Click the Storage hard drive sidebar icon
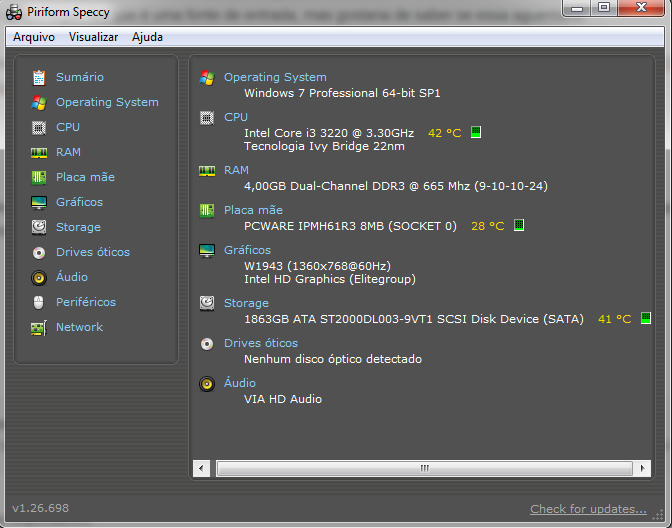 (39, 227)
